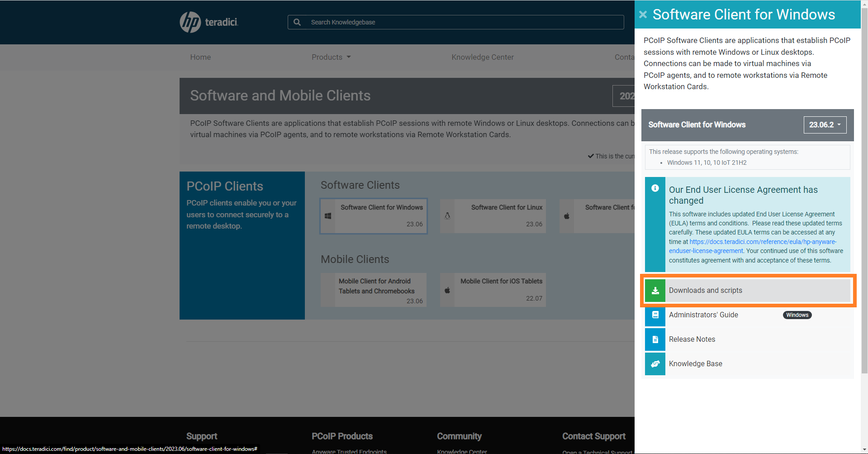
Task: Click the EULA info circle icon
Action: coord(655,188)
